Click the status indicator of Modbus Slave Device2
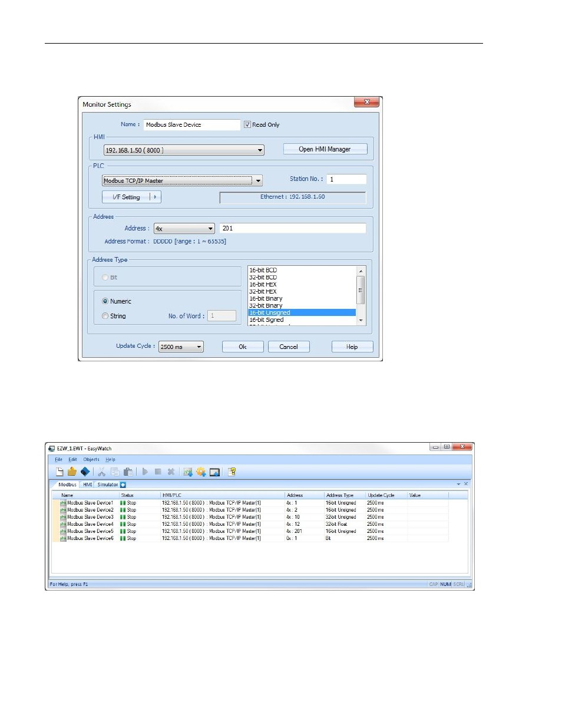 pos(123,510)
